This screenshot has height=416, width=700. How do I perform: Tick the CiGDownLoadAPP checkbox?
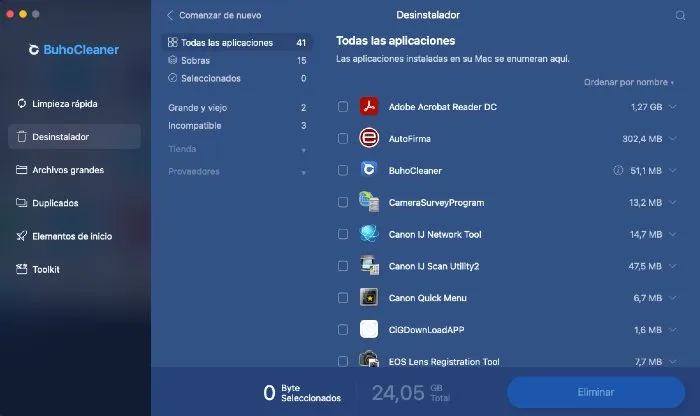coord(343,329)
